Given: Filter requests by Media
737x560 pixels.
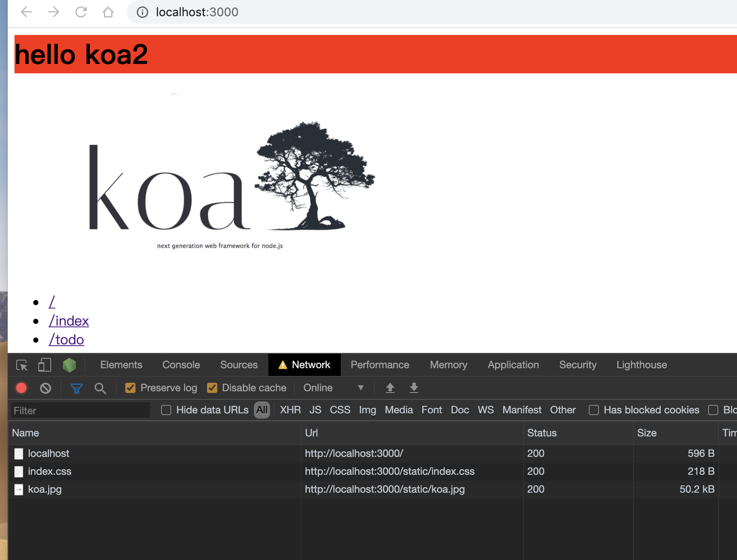Looking at the screenshot, I should click(399, 410).
